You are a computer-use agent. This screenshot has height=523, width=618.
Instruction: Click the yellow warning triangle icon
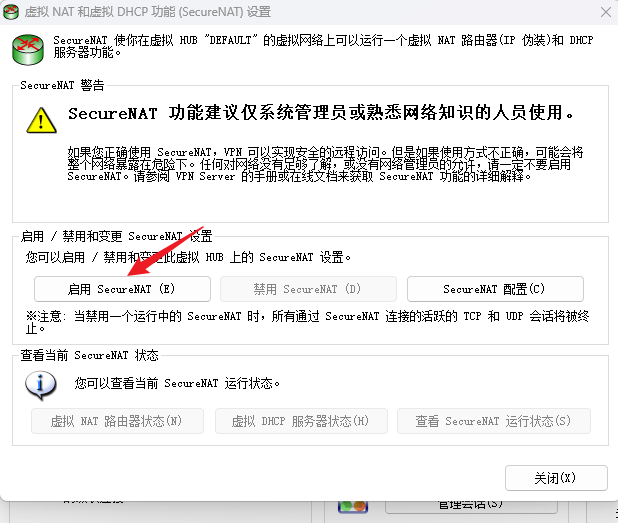41,119
